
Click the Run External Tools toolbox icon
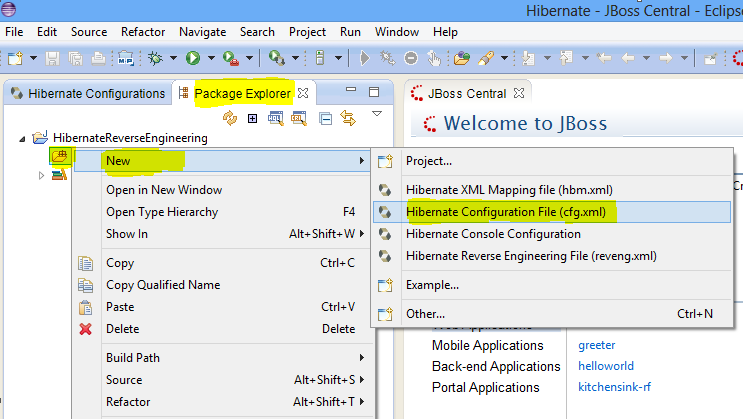230,58
